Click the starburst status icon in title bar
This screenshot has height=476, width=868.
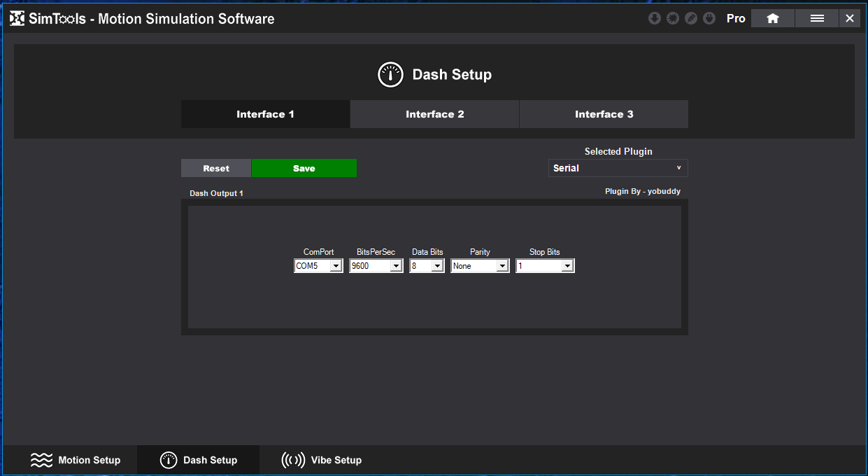pyautogui.click(x=673, y=18)
